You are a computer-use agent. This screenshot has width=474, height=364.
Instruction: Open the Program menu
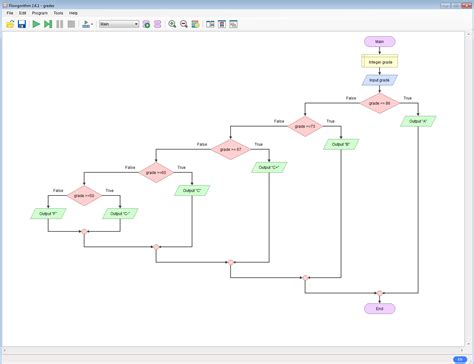tap(40, 13)
